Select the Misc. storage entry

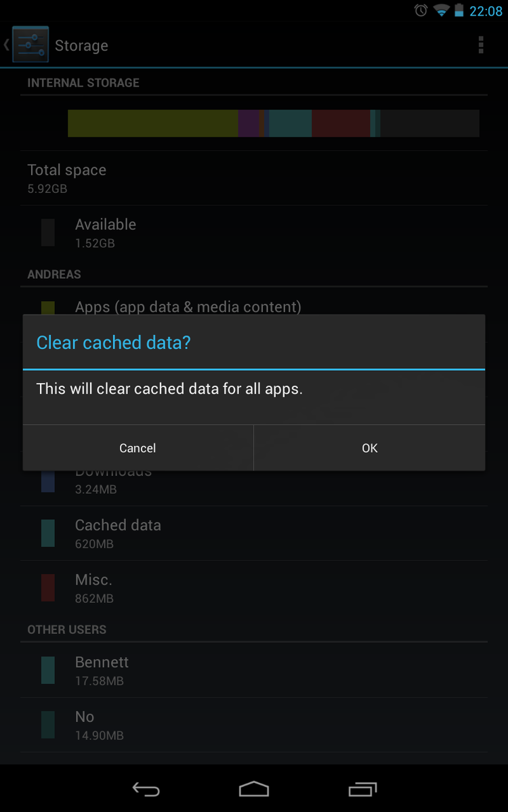(254, 588)
